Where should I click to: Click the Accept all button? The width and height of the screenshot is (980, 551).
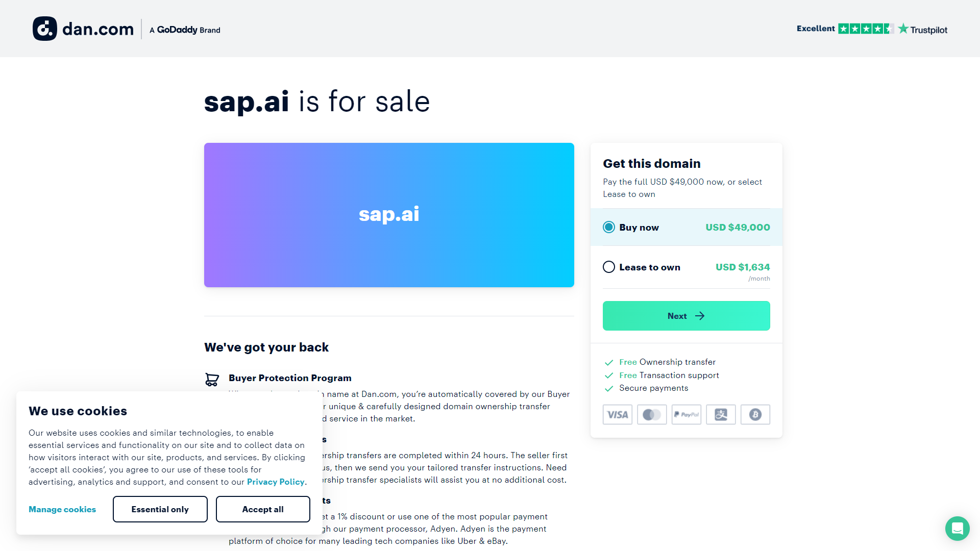coord(263,509)
